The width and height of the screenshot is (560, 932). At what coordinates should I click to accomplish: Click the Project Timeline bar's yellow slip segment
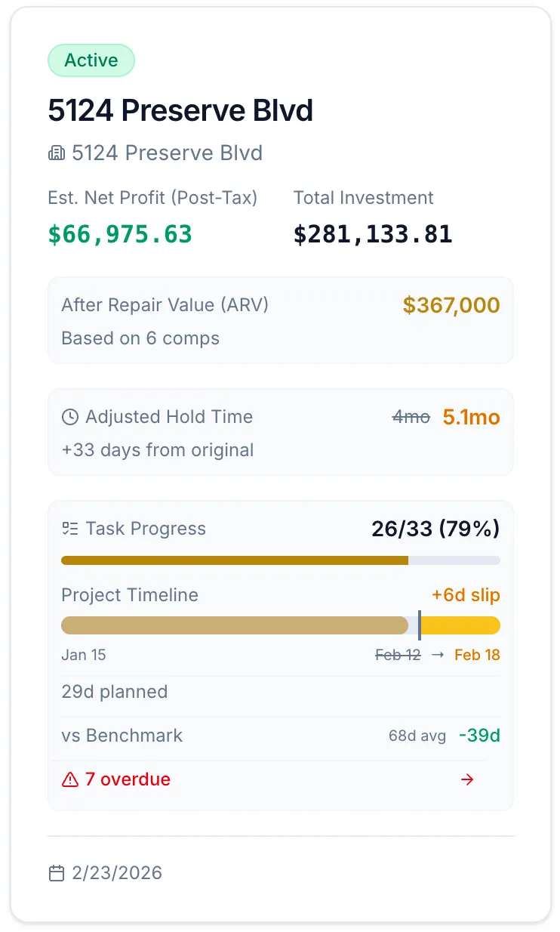(x=460, y=625)
